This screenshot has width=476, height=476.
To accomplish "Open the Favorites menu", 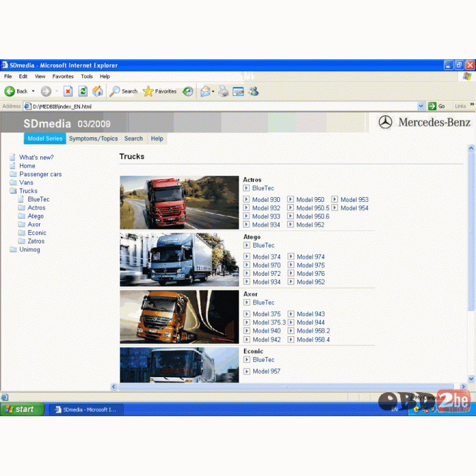I will (63, 76).
